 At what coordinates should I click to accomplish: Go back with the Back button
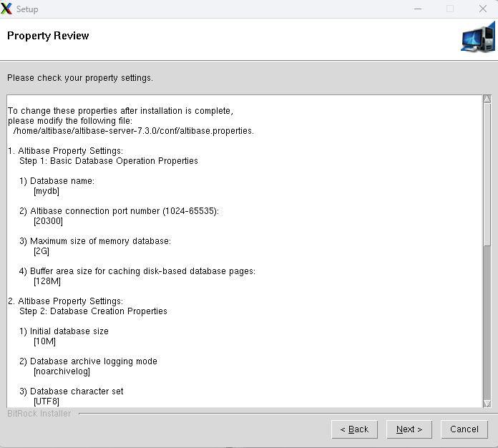[354, 429]
